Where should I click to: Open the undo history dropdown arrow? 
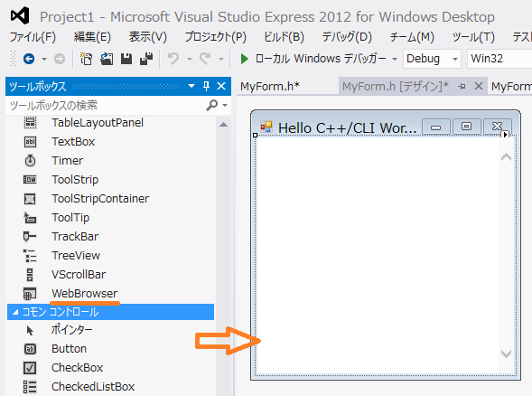click(190, 59)
